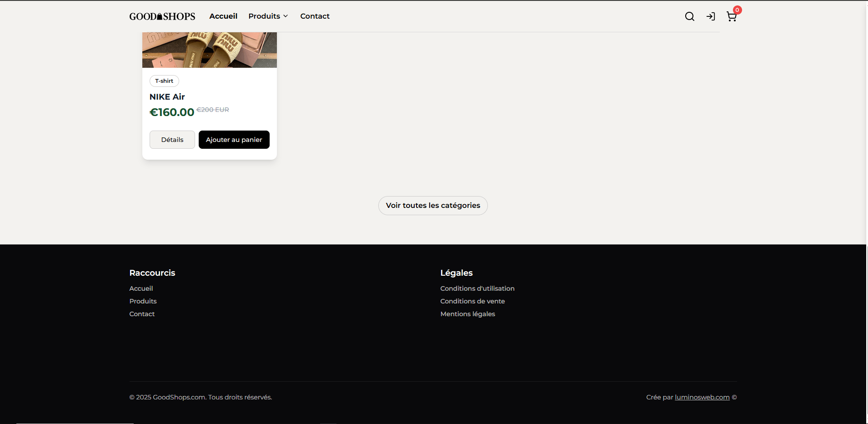Expand the Produits dropdown menu
This screenshot has height=424, width=868.
point(265,16)
